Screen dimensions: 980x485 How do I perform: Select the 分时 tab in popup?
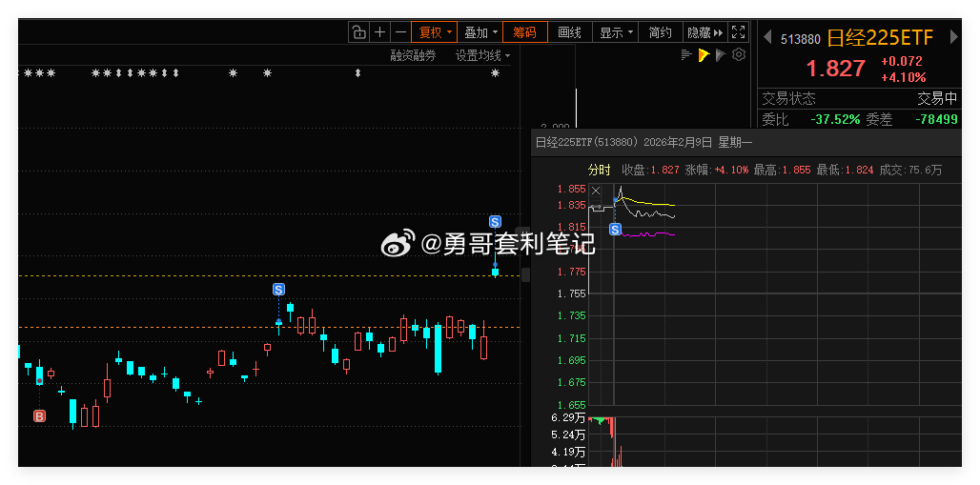(600, 170)
